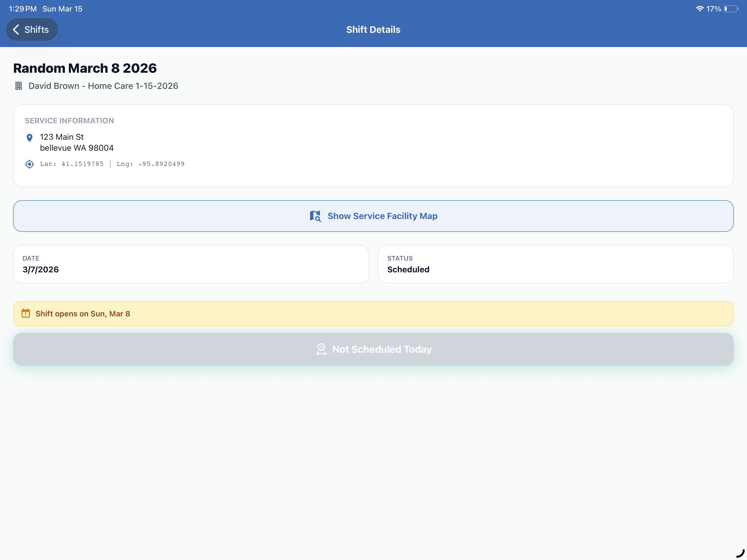Show Service Facility Map

pos(373,216)
